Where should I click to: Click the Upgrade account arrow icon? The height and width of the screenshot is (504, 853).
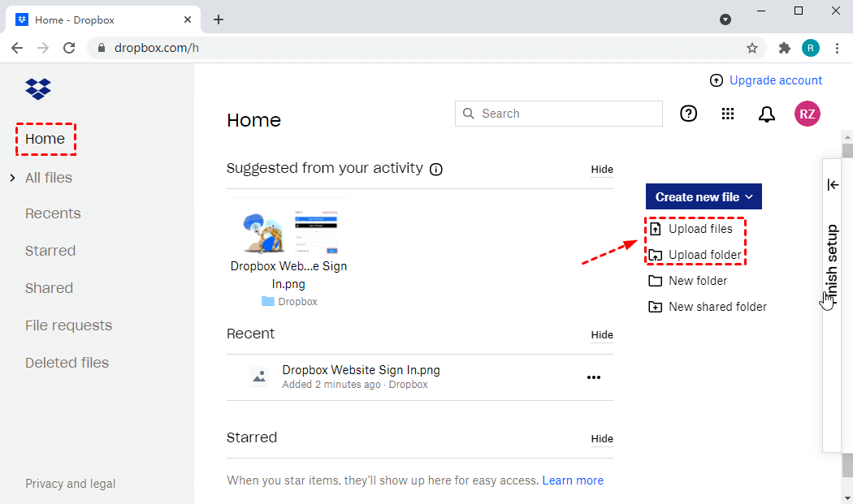coord(717,80)
